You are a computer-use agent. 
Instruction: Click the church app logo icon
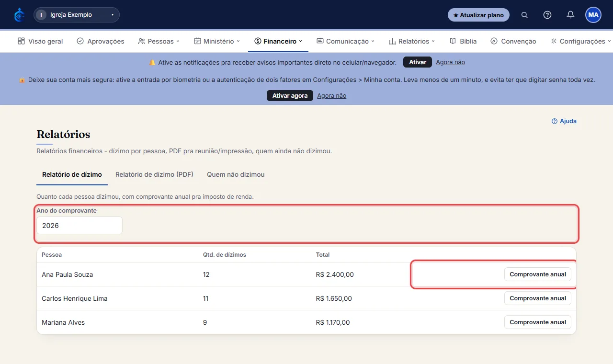point(19,15)
